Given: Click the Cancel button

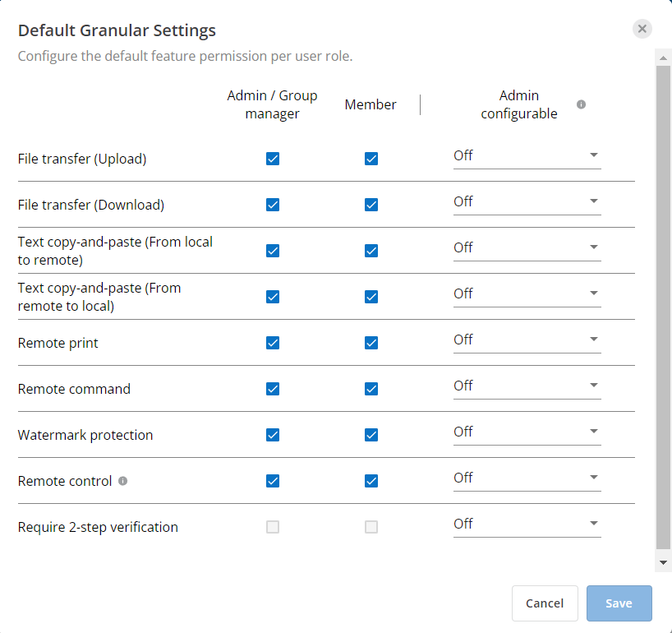Looking at the screenshot, I should click(545, 603).
